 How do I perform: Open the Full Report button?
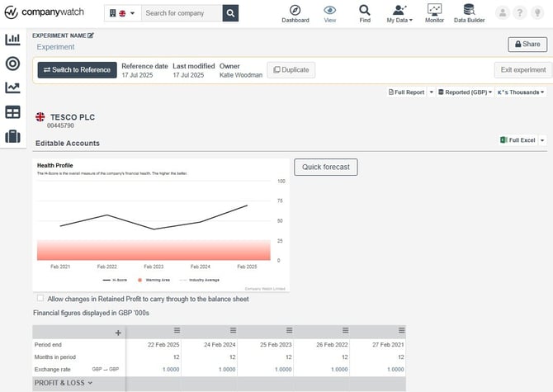pos(406,92)
